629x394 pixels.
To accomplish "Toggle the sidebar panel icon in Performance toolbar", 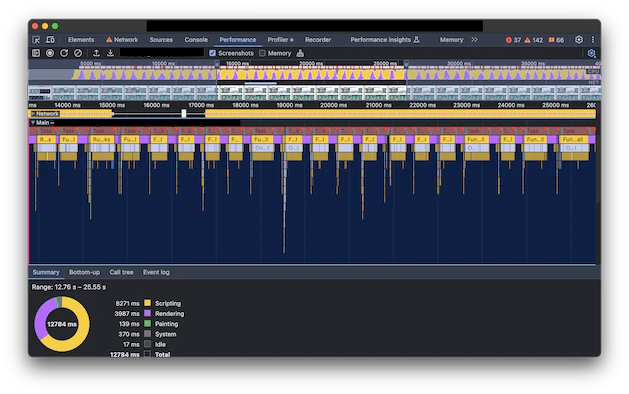I will coord(36,53).
